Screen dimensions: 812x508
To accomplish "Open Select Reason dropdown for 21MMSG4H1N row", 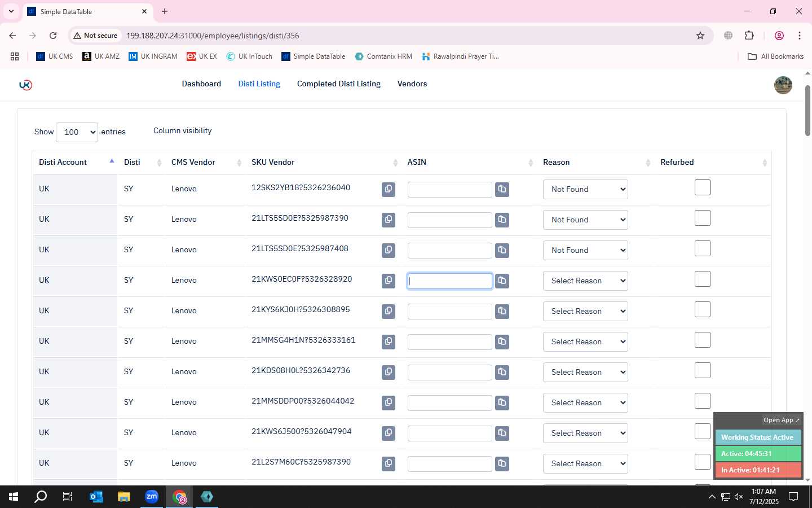I will pos(585,342).
